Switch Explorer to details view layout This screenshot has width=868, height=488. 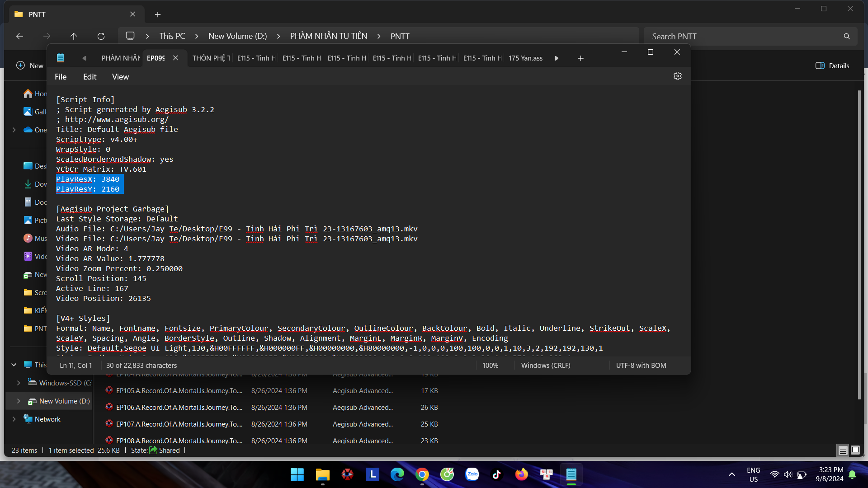[843, 450]
